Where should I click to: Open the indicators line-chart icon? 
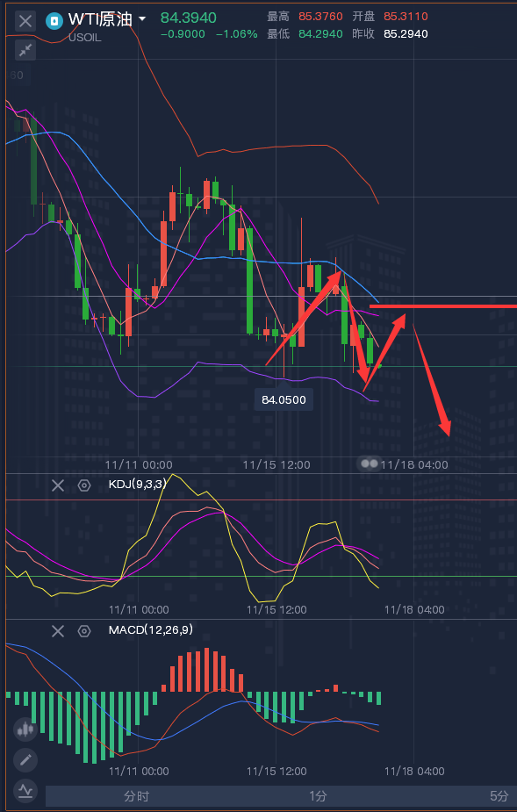25,791
